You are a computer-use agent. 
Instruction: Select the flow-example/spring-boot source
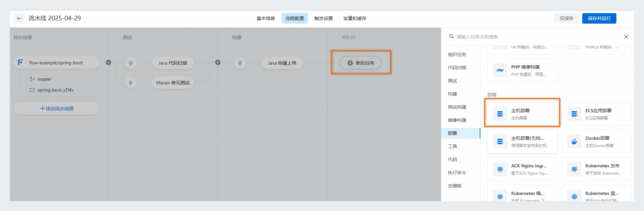(x=57, y=63)
